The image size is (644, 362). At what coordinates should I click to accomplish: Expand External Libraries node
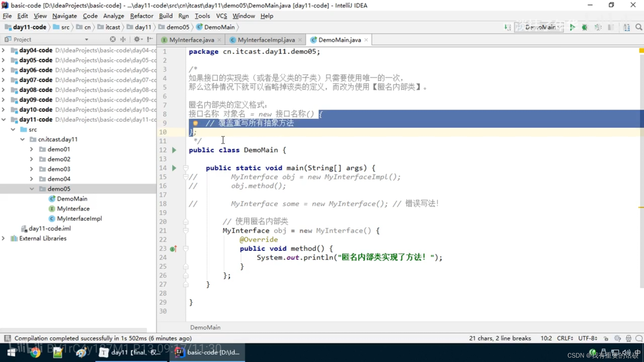click(x=3, y=238)
